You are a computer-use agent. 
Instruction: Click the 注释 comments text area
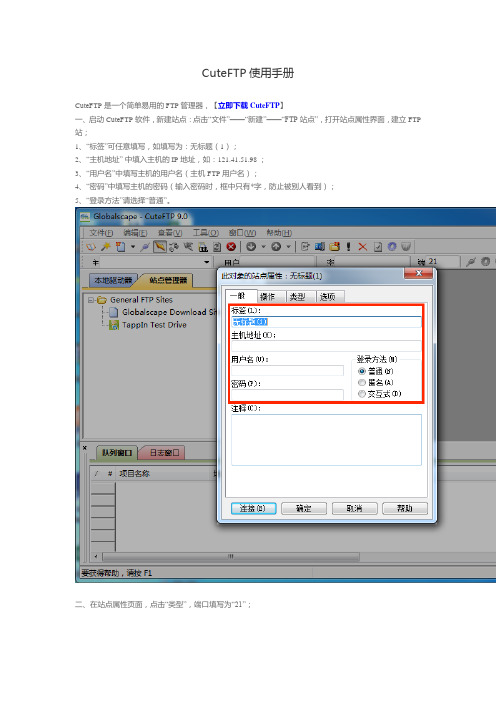326,440
